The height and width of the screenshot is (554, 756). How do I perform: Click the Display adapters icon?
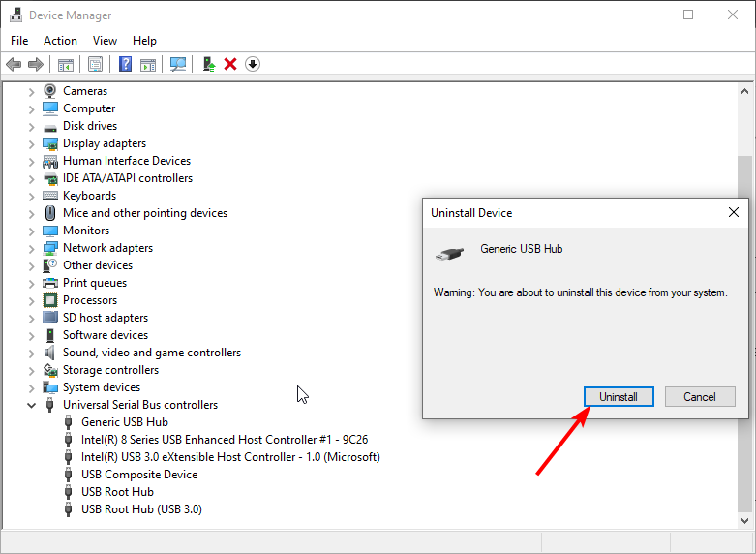(x=50, y=143)
